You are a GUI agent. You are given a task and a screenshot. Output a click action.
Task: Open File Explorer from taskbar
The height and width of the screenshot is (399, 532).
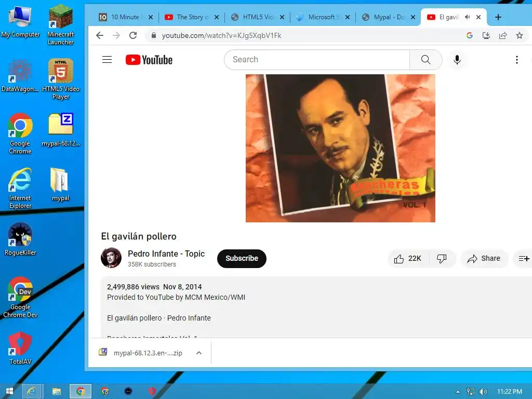coord(56,392)
